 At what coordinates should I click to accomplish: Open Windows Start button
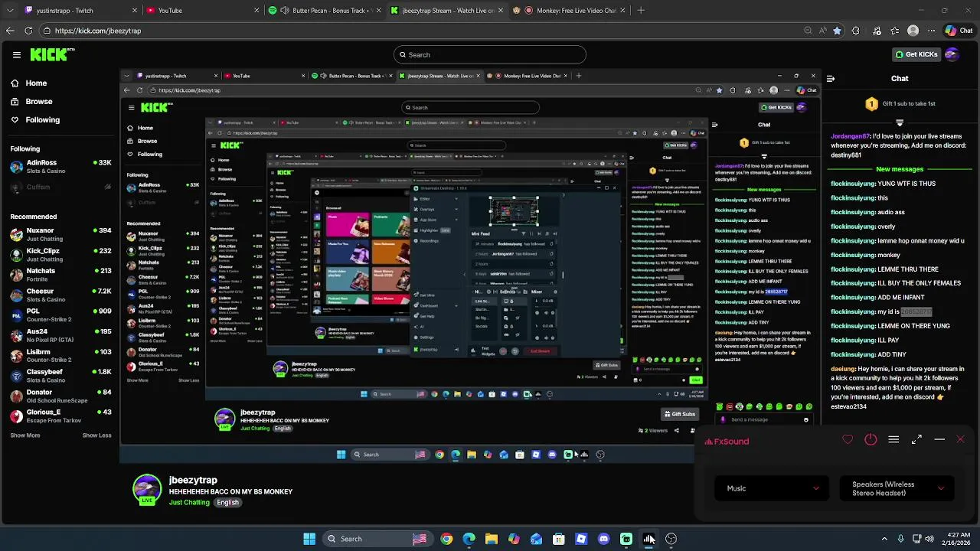(x=309, y=539)
